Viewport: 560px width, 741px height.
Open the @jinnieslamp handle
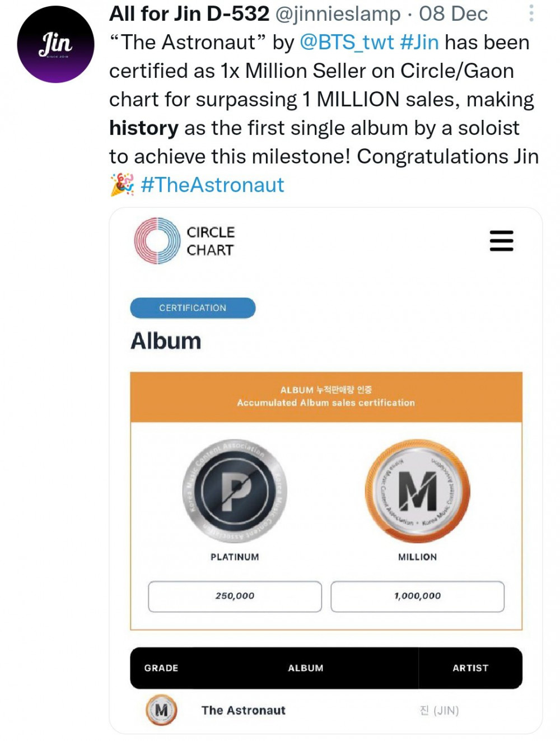[x=338, y=14]
